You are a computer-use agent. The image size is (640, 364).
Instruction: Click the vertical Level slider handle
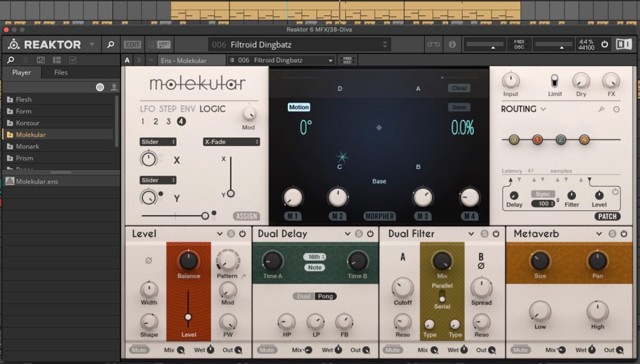(x=188, y=317)
